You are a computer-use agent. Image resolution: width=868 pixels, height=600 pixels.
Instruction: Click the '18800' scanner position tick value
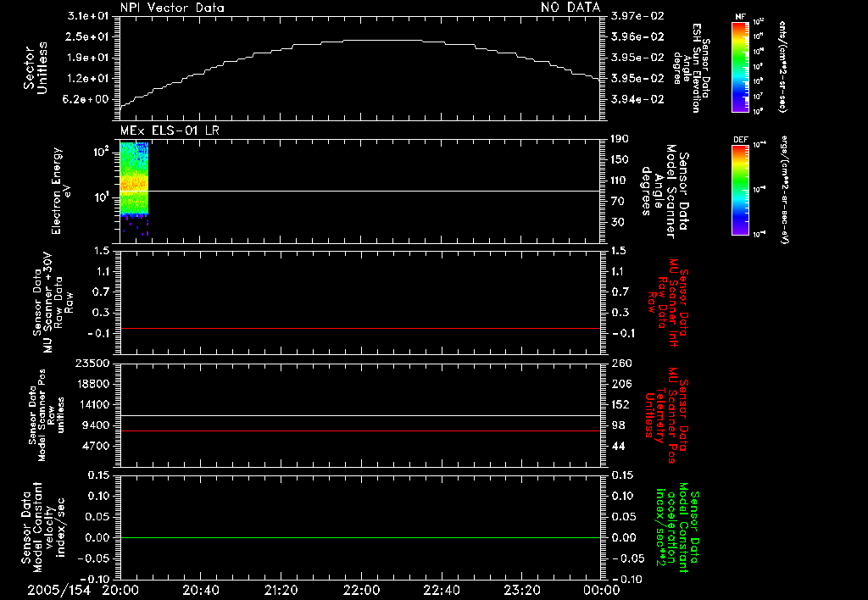(92, 384)
